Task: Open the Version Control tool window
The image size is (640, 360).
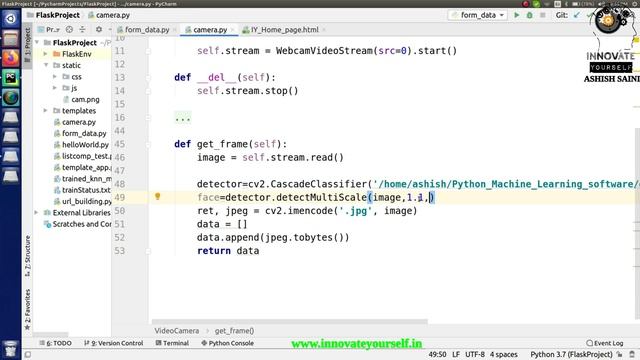Action: (x=113, y=343)
